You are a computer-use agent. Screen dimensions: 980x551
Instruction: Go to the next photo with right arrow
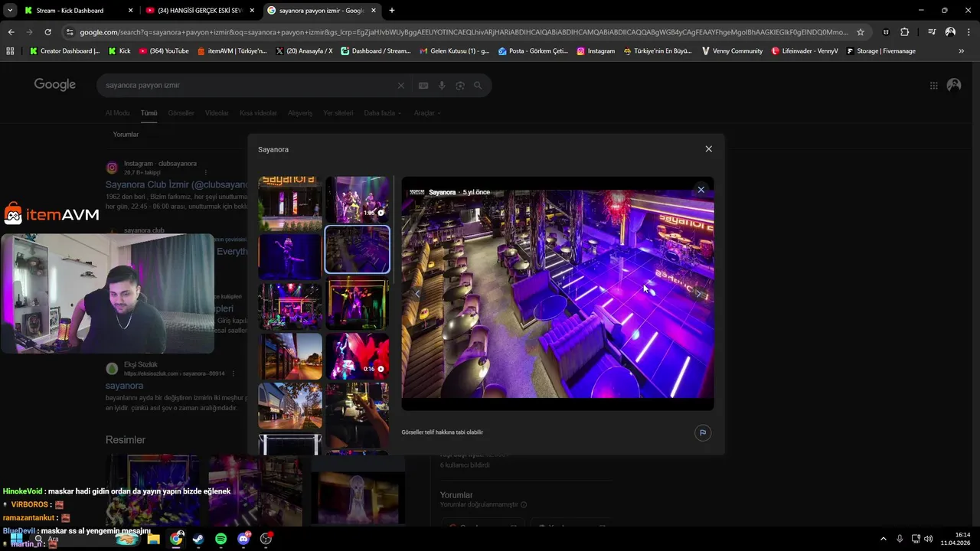pyautogui.click(x=700, y=294)
